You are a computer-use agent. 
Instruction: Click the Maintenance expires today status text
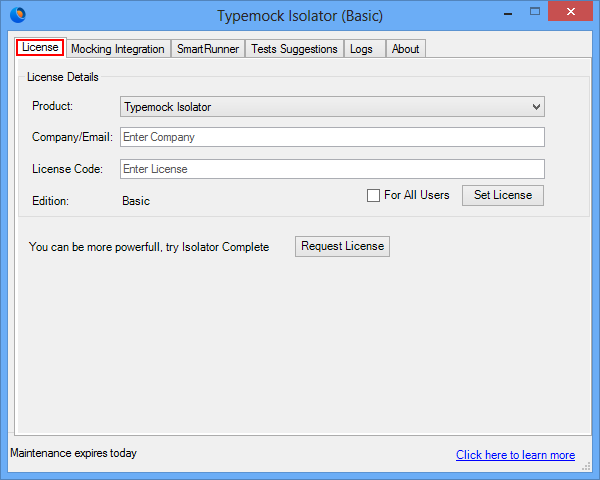tap(73, 453)
